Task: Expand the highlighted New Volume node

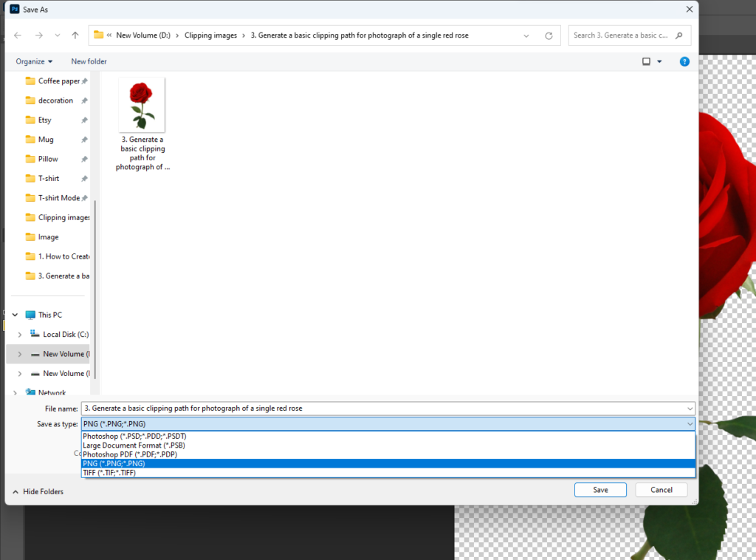Action: [20, 354]
